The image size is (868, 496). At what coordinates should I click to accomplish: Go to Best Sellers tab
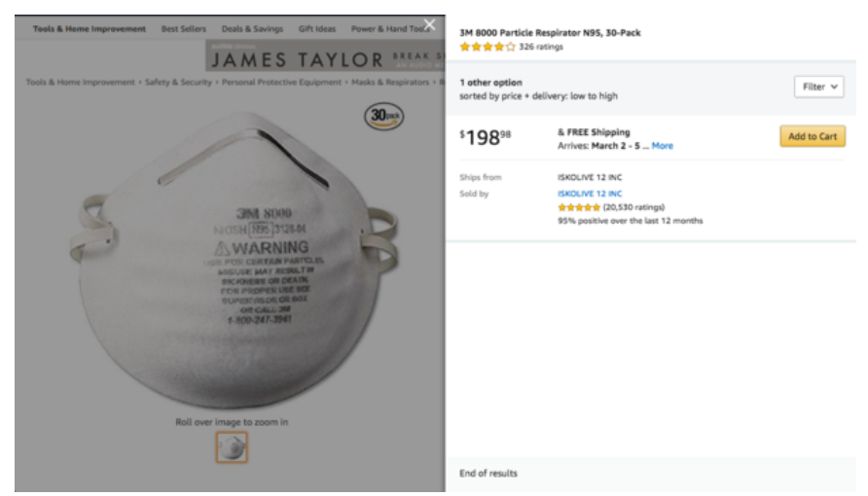tap(183, 29)
